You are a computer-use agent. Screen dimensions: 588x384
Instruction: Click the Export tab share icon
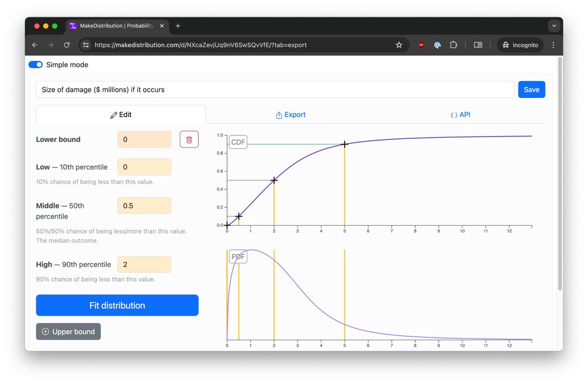[x=279, y=115]
